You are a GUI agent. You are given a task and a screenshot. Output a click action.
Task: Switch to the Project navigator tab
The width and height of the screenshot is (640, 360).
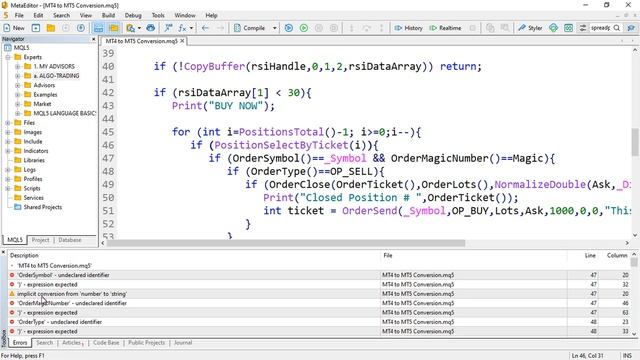pyautogui.click(x=40, y=240)
